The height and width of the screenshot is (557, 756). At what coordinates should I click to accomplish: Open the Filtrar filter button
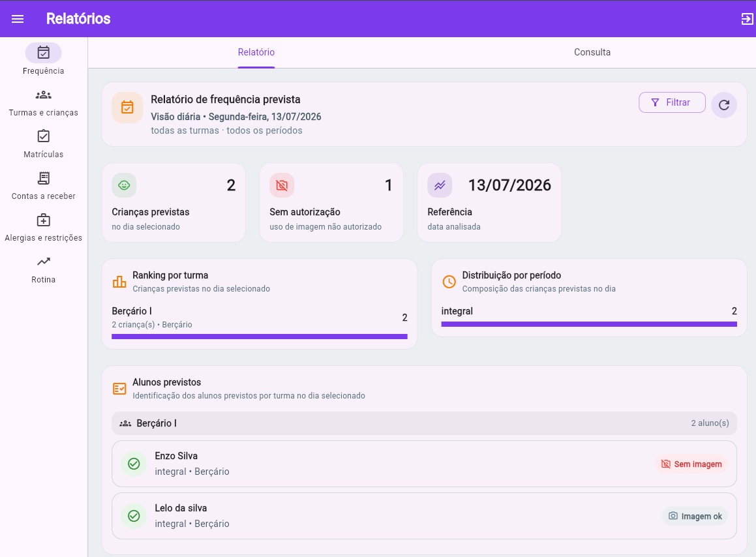[x=672, y=102]
